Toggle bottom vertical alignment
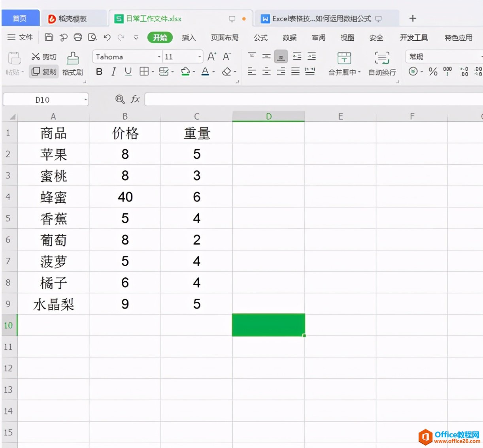Image resolution: width=483 pixels, height=448 pixels. 281,57
